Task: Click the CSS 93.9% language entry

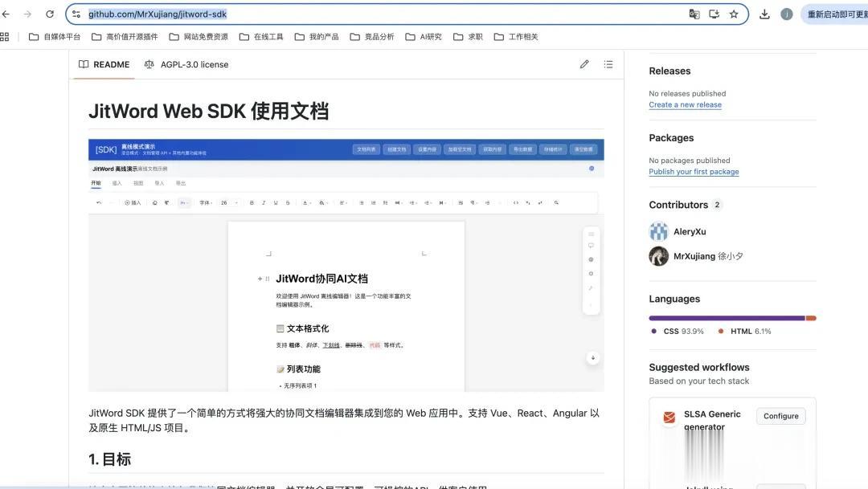Action: [x=678, y=332]
